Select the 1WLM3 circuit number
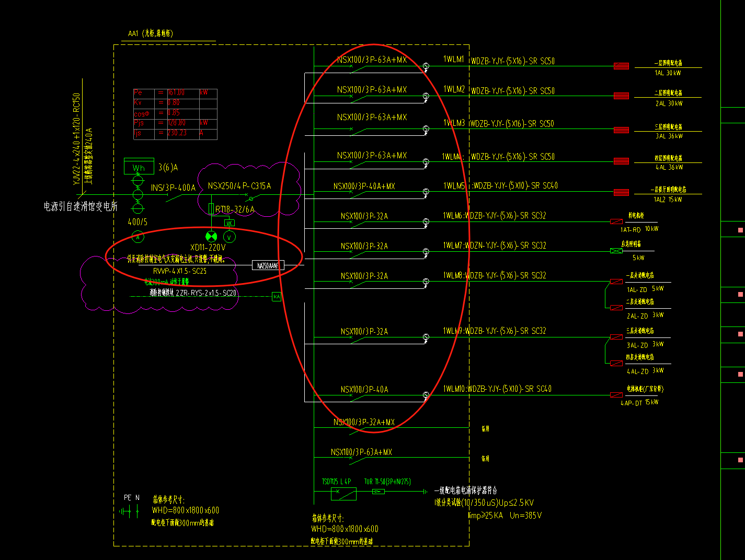Screen dimensions: 745x560 (x=454, y=123)
